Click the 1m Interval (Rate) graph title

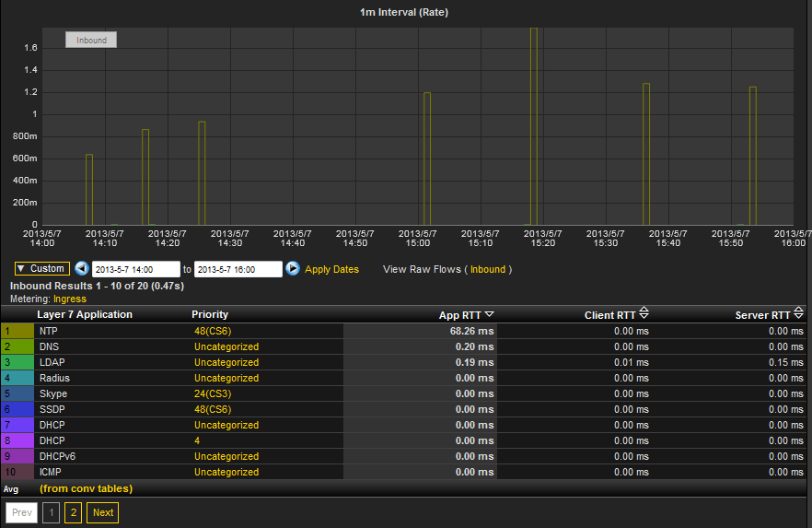click(404, 12)
